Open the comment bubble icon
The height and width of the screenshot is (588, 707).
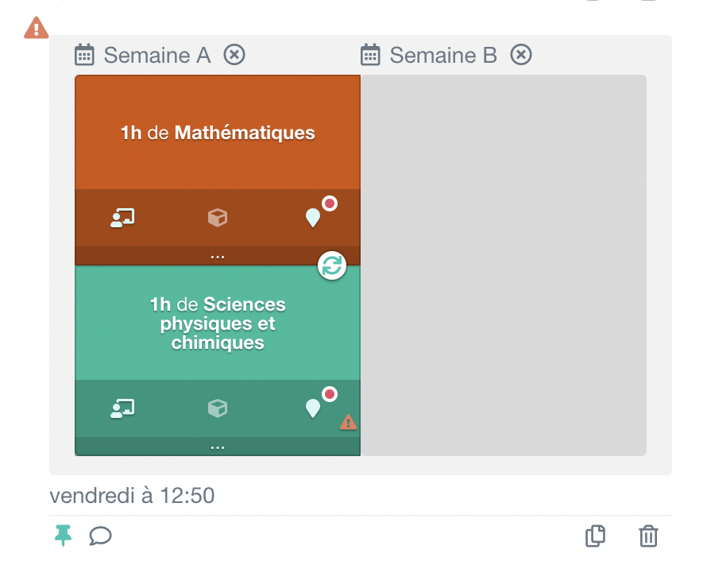click(x=101, y=536)
